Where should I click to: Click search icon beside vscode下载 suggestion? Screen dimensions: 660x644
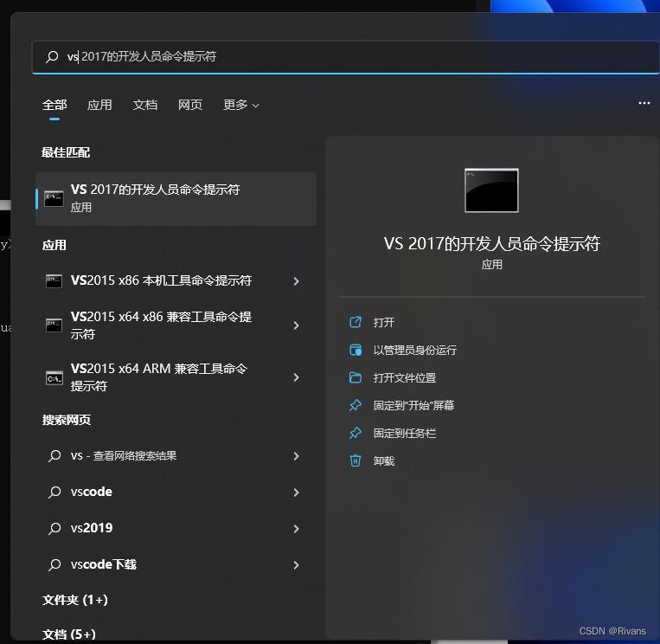pyautogui.click(x=54, y=565)
